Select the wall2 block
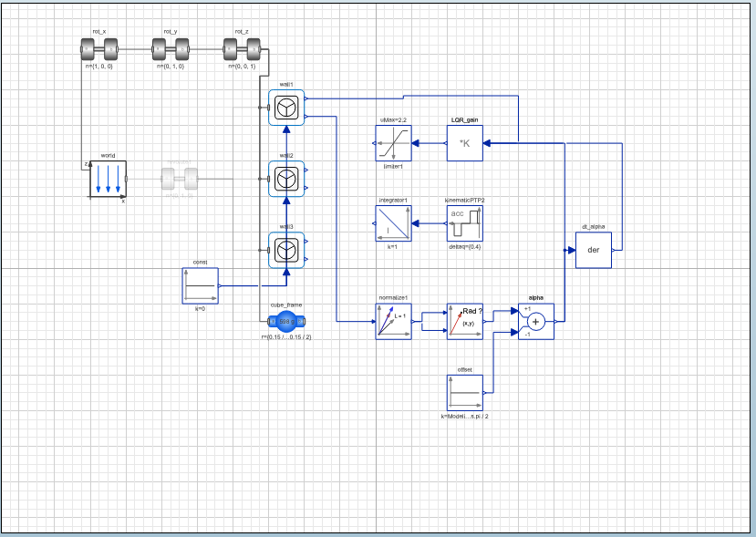 [286, 179]
